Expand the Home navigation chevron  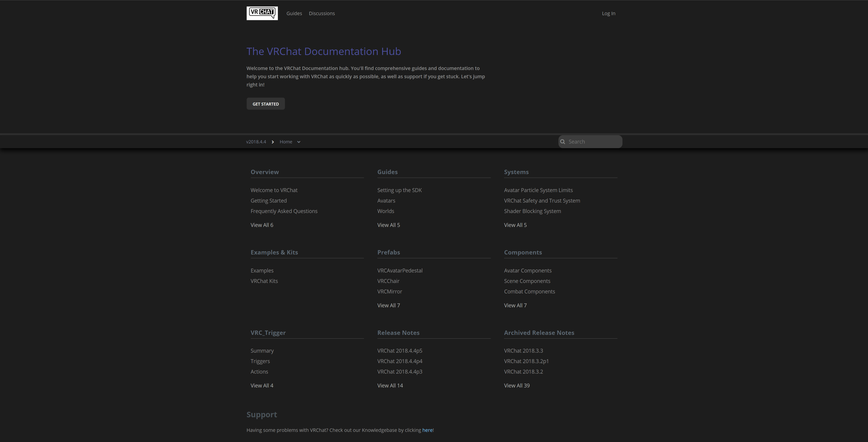[x=299, y=142]
